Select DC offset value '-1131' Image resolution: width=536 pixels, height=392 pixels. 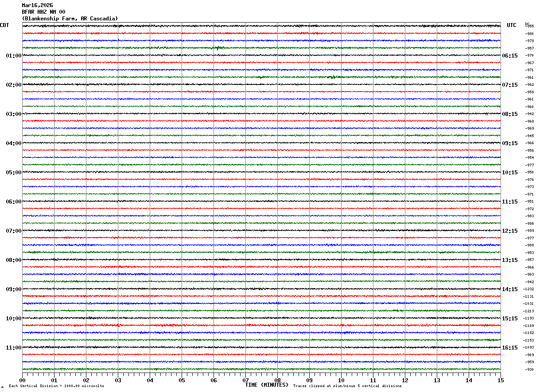click(x=528, y=296)
